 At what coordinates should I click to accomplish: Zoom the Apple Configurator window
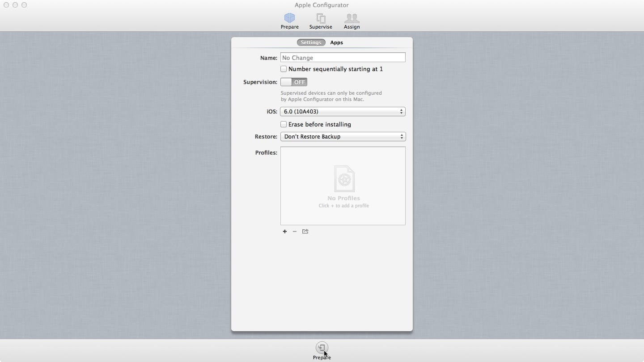tap(24, 5)
